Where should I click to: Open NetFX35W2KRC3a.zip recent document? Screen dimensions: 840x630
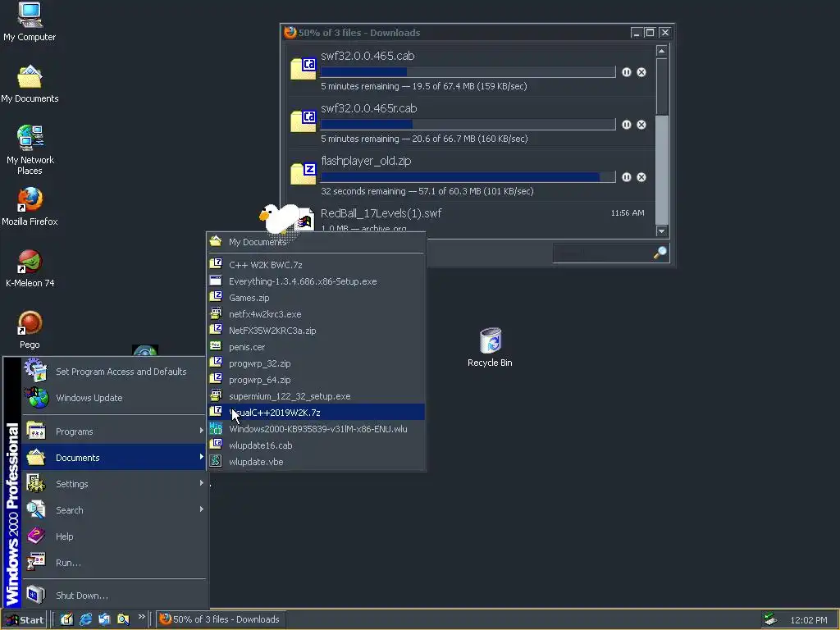click(316, 331)
